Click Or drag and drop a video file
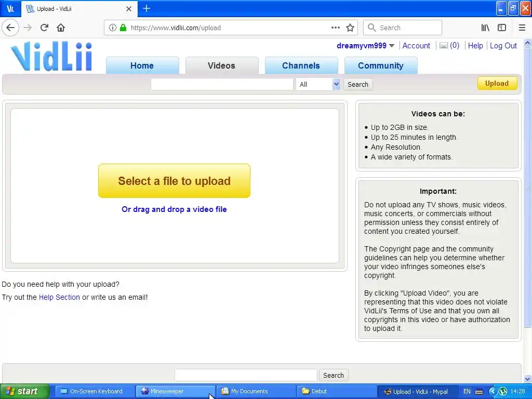This screenshot has height=399, width=532. [174, 209]
